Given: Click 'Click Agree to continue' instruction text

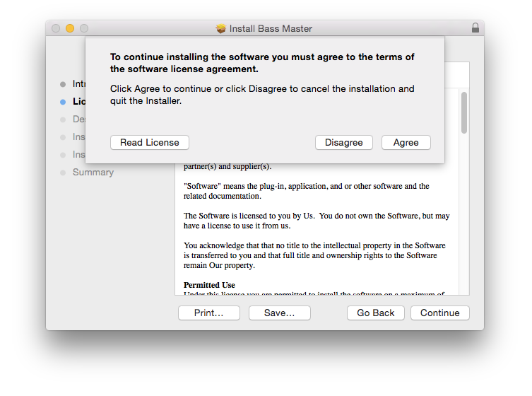Looking at the screenshot, I should point(262,95).
